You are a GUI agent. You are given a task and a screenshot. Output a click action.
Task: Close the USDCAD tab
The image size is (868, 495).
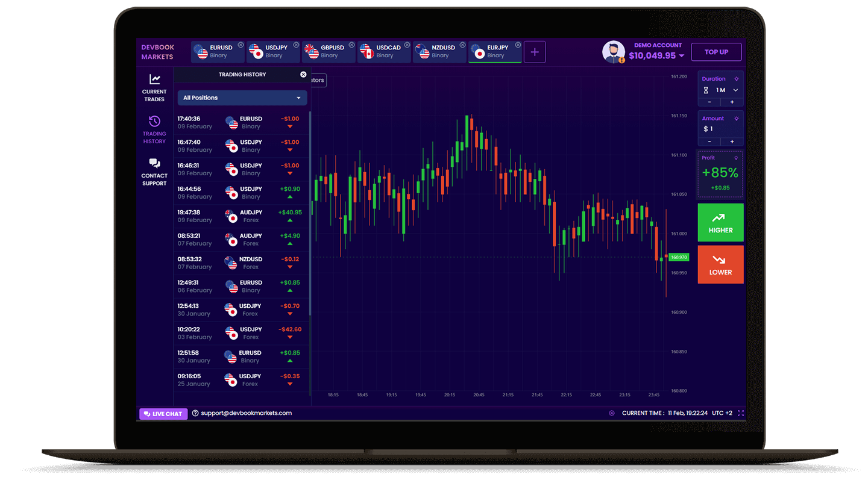[407, 45]
